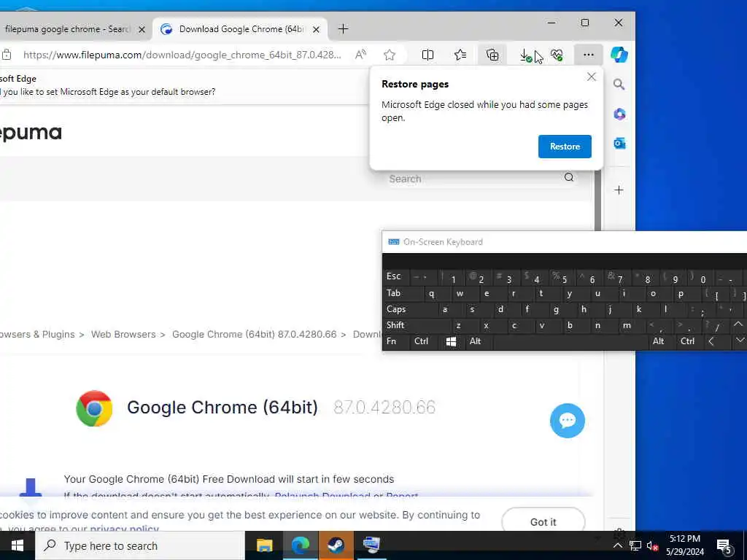Click the m key on On-Screen Keyboard
This screenshot has width=747, height=560.
(631, 326)
